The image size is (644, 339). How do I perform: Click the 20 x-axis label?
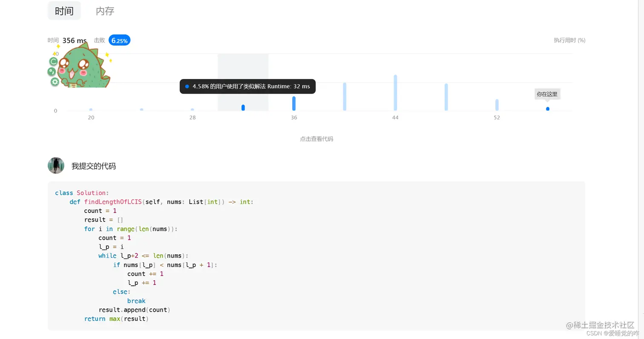click(91, 118)
